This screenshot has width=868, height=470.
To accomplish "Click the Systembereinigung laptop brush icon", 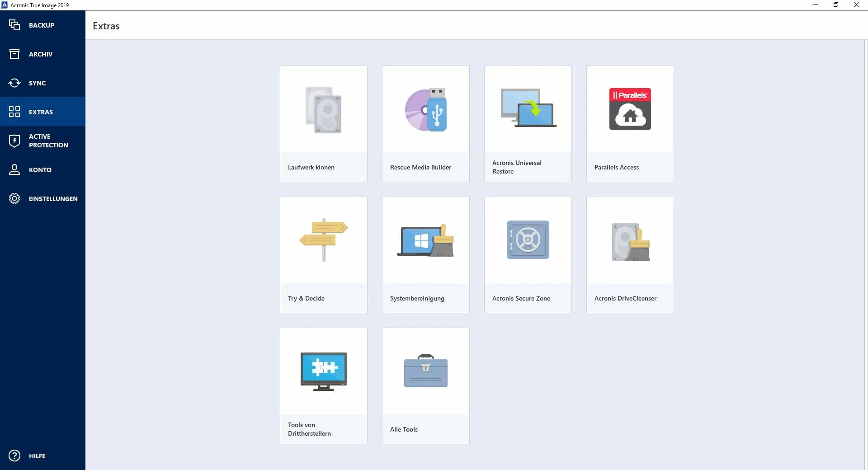I will tap(426, 240).
